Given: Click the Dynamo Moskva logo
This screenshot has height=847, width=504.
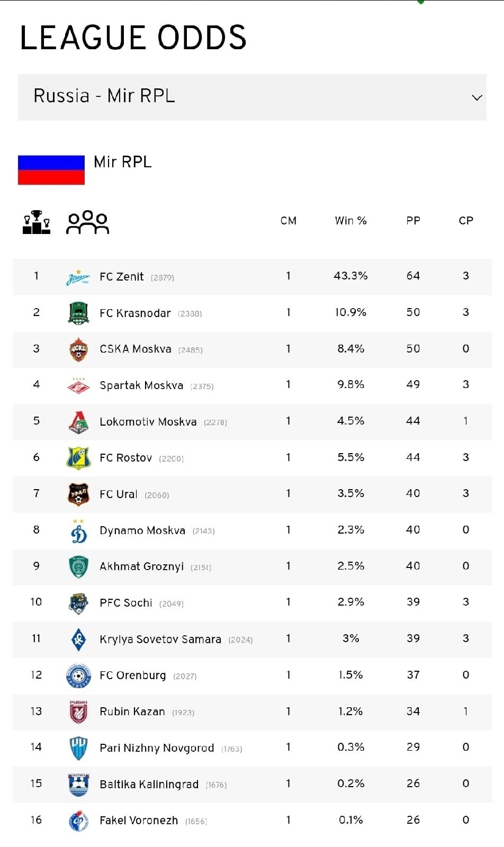Looking at the screenshot, I should [78, 530].
